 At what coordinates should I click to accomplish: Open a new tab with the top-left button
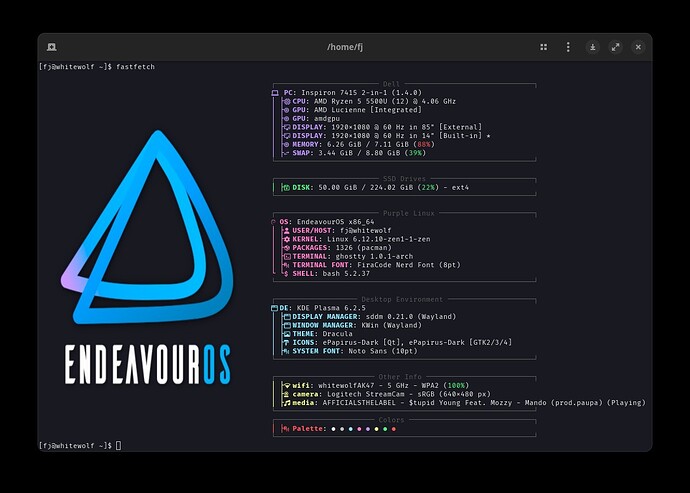[52, 46]
